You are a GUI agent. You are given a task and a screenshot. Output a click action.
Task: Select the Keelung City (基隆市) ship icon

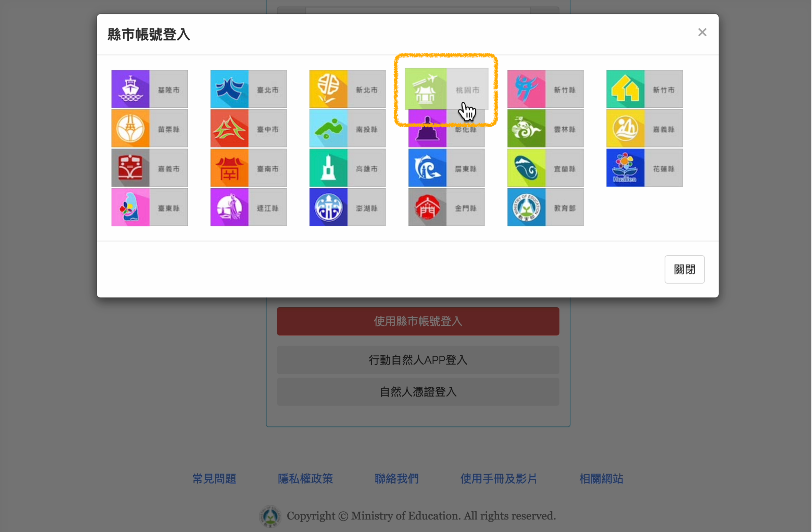[130, 89]
